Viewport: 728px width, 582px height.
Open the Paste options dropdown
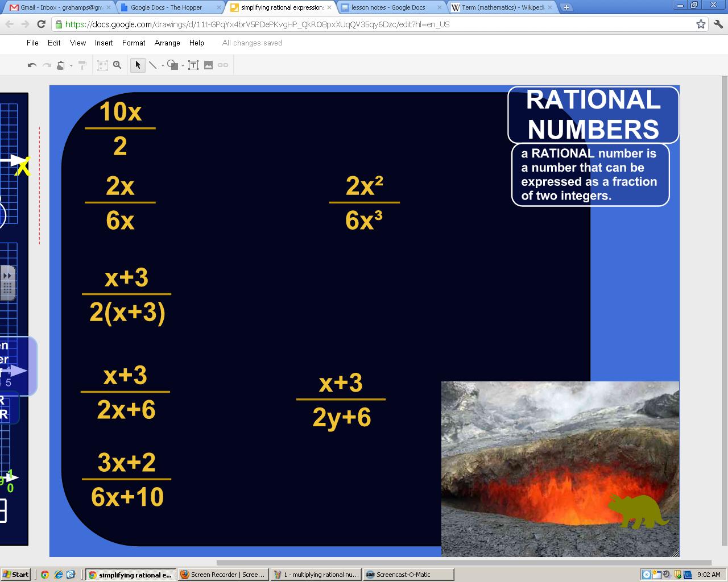(71, 65)
